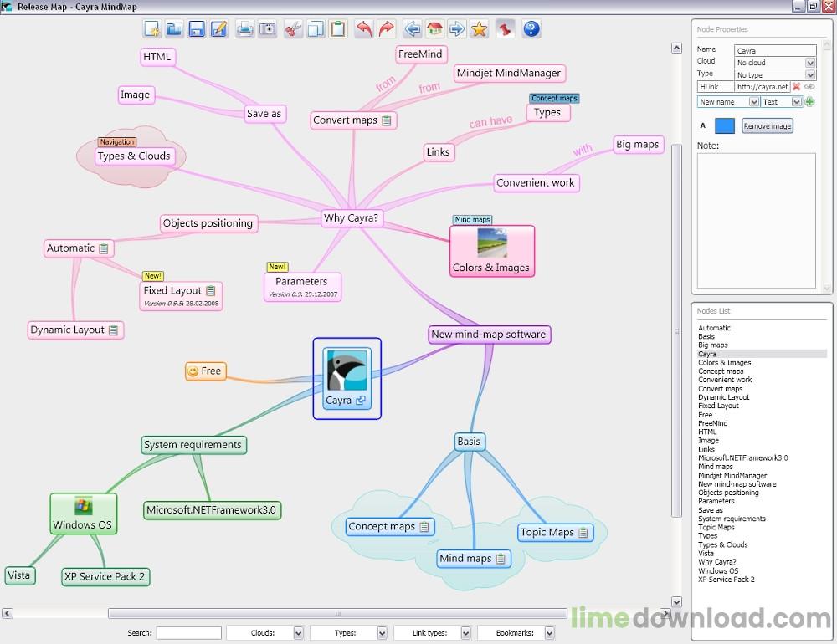Viewport: 837px width, 644px height.
Task: Click the Search input field
Action: 189,633
